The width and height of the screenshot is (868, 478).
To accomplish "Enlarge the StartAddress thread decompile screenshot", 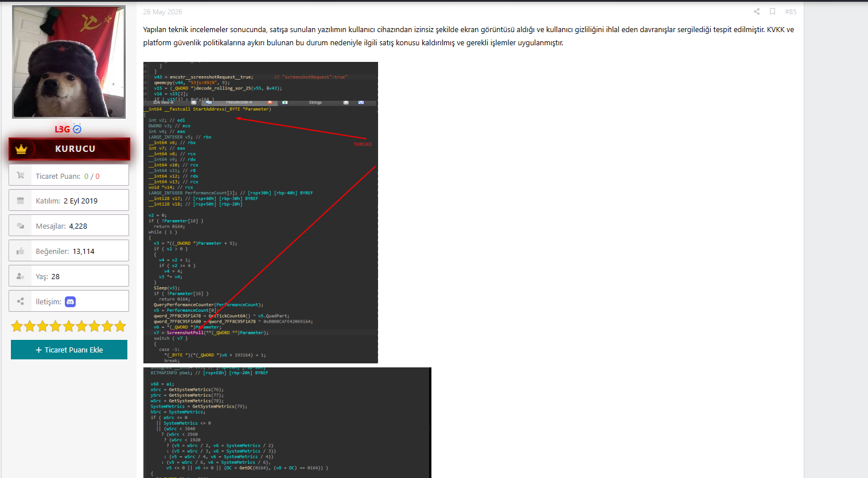I will pos(260,213).
